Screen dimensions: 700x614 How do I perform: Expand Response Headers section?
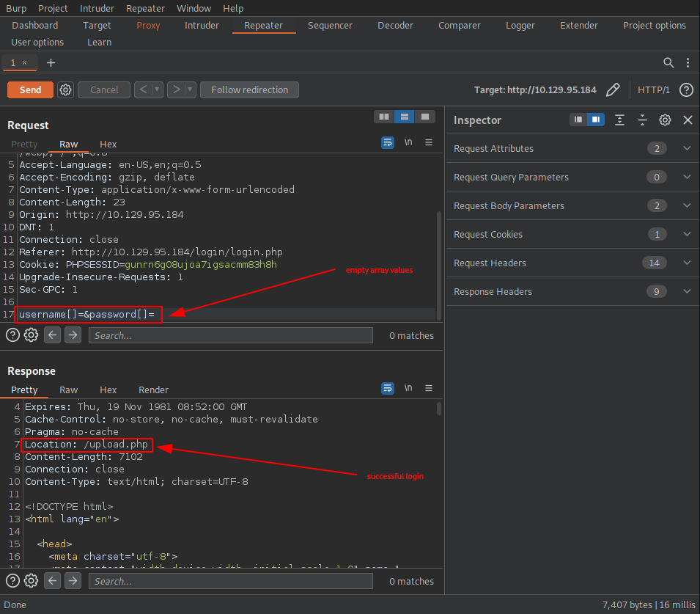pyautogui.click(x=687, y=291)
